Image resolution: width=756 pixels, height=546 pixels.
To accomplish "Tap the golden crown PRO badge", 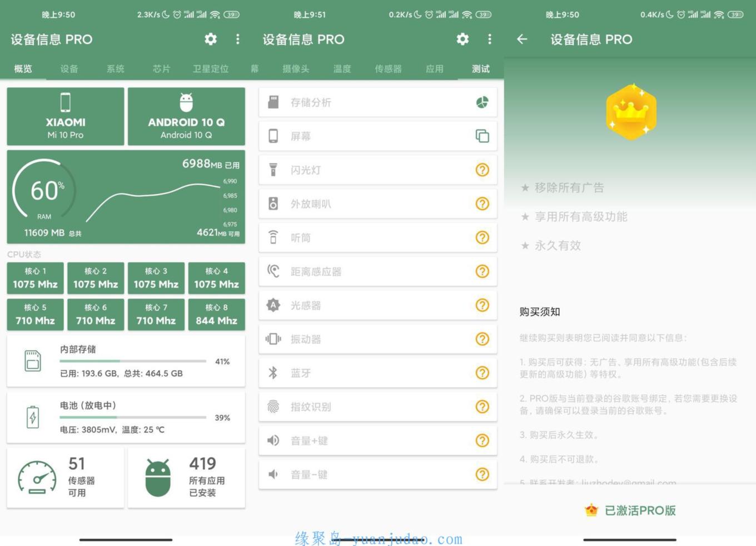I will 631,112.
